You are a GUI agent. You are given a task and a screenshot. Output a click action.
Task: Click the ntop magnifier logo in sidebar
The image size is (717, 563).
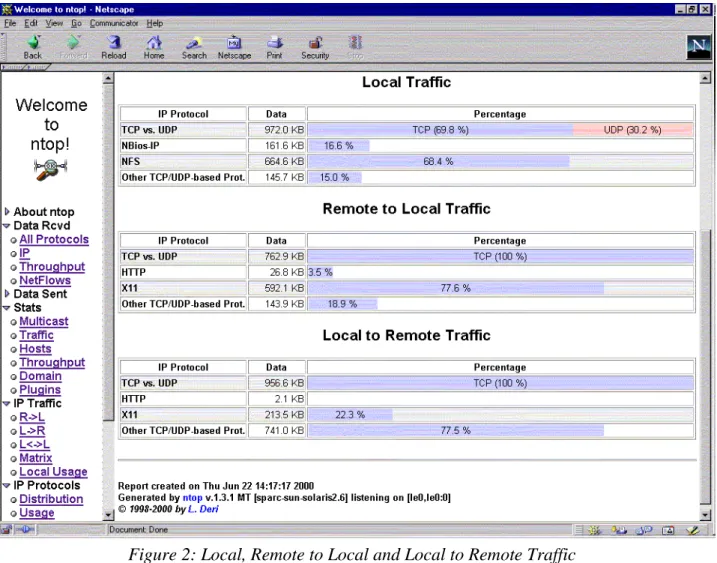pos(50,169)
